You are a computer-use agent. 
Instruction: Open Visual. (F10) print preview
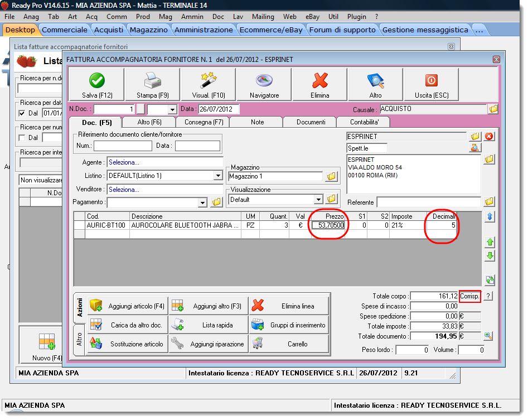[x=208, y=85]
